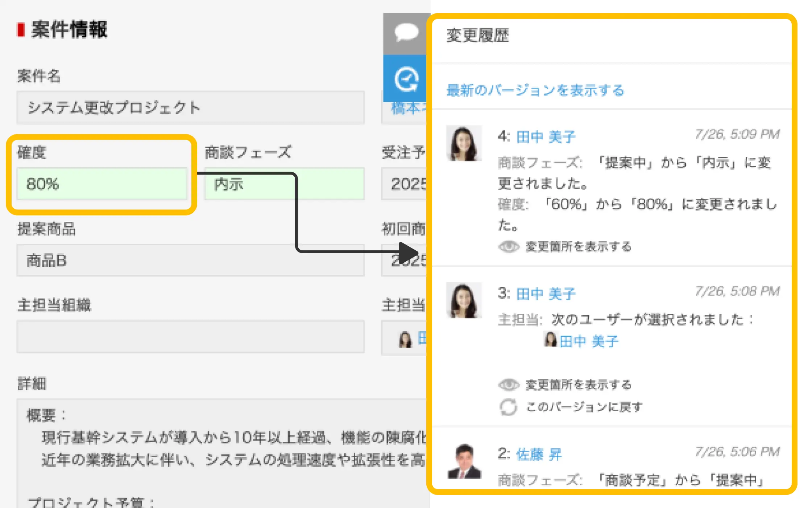This screenshot has height=508, width=812.
Task: Click eye icon in version 3 entry
Action: point(509,385)
